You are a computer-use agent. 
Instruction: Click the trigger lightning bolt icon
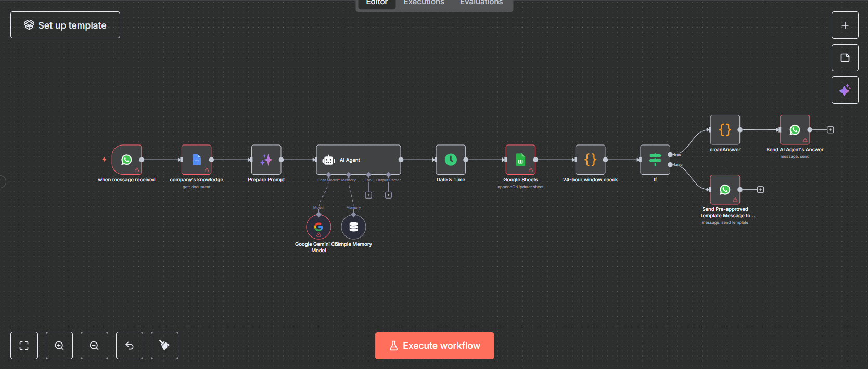coord(104,160)
